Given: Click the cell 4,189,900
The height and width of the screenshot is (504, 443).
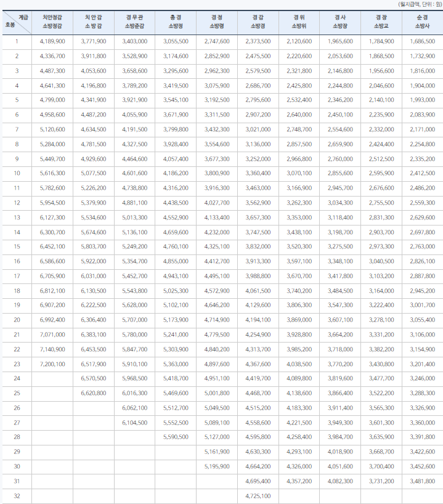Looking at the screenshot, I should click(52, 41).
